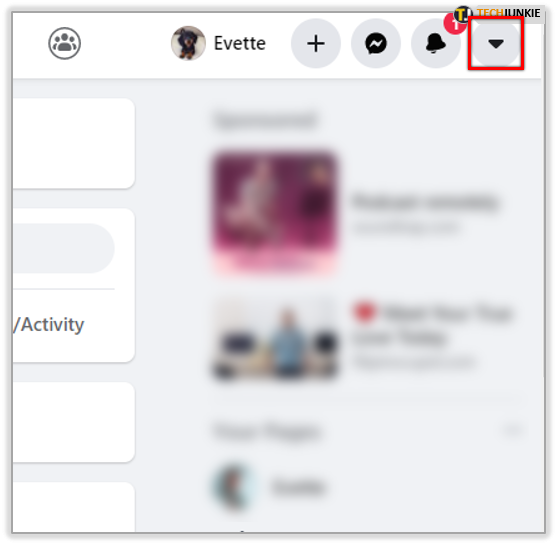Select the Feeling/Activity option
This screenshot has height=545, width=557.
point(49,324)
